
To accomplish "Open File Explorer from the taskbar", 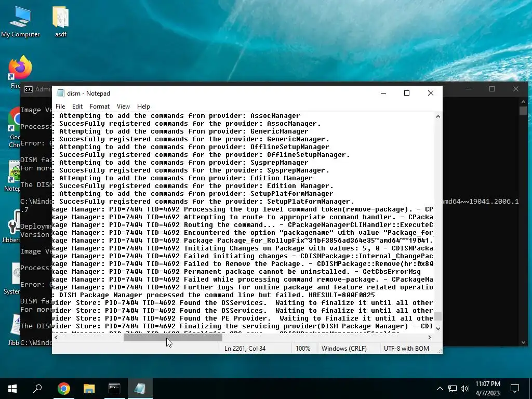I will 89,389.
